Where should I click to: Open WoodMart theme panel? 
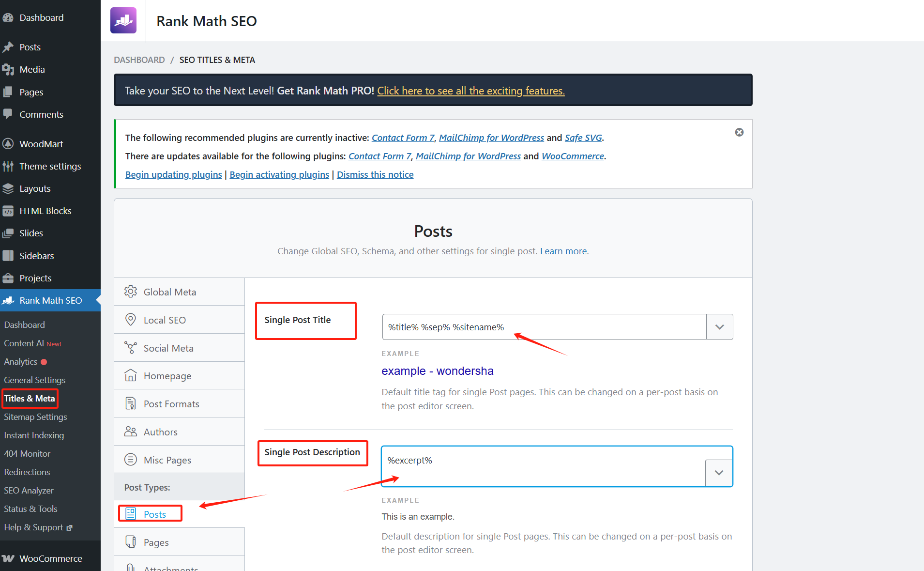(x=41, y=143)
